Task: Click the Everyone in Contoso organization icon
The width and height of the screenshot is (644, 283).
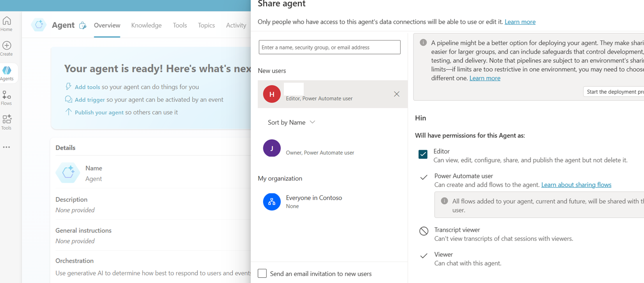Action: [272, 202]
